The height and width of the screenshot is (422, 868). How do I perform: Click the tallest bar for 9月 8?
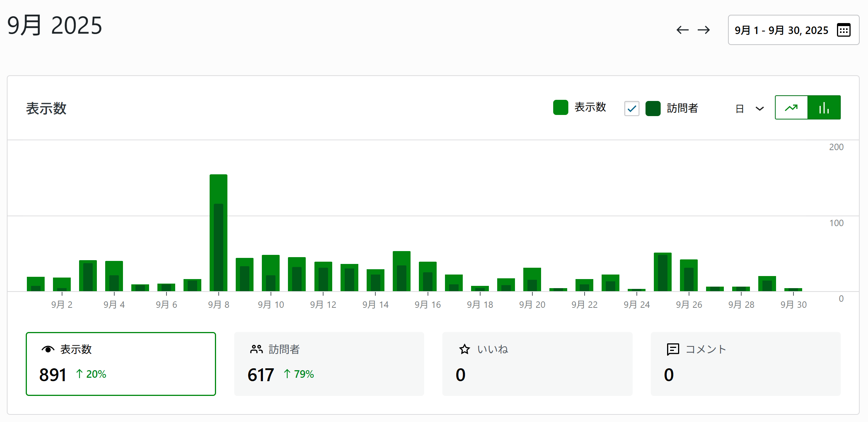218,189
